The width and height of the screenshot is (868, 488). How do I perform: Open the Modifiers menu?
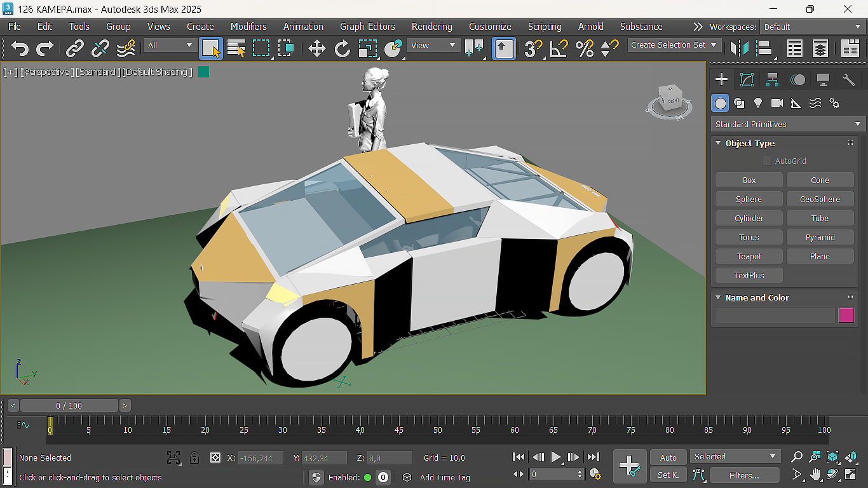248,27
